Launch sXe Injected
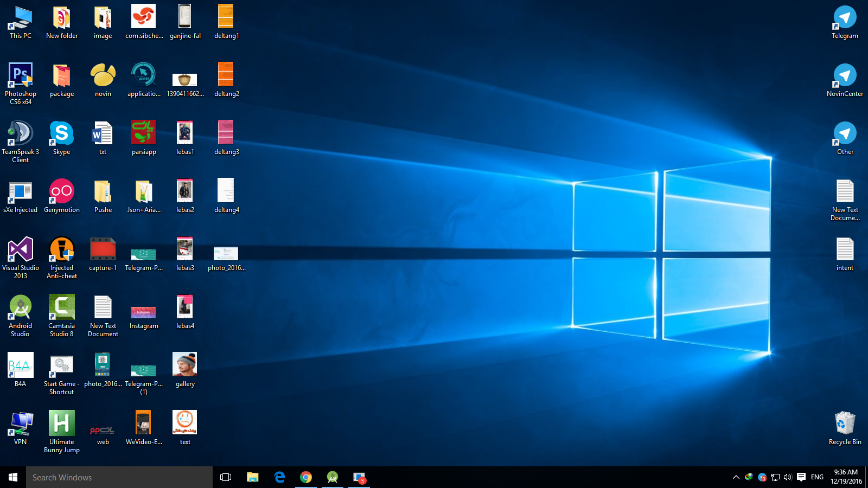The image size is (868, 488). [20, 191]
